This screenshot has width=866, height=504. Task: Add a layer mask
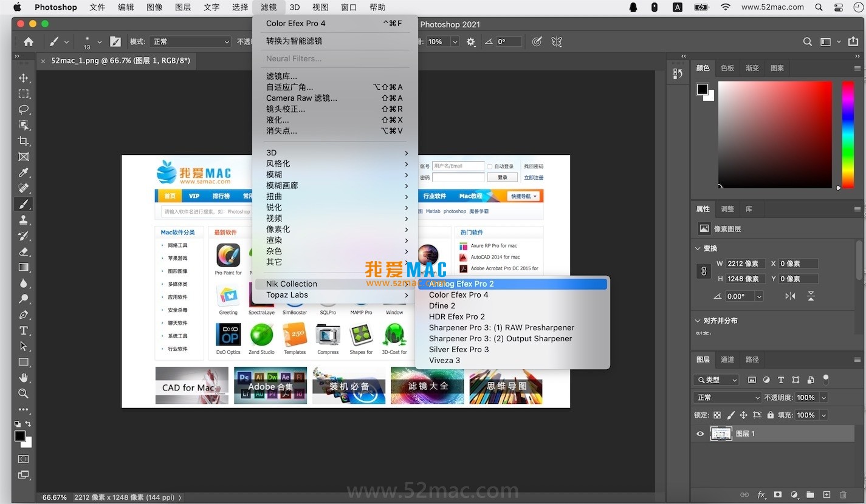777,495
